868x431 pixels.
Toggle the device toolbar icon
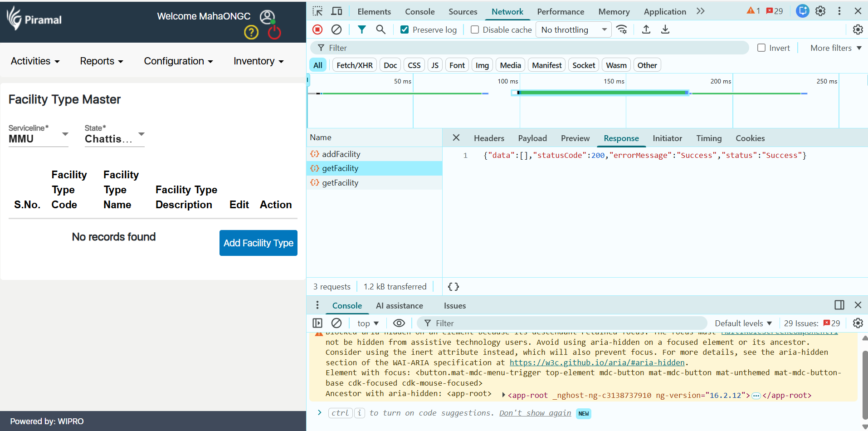coord(336,11)
